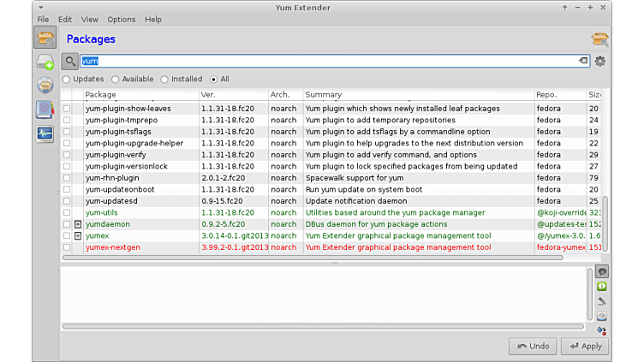Image resolution: width=644 pixels, height=362 pixels.
Task: Select the yumex-nextgen package name
Action: [113, 247]
